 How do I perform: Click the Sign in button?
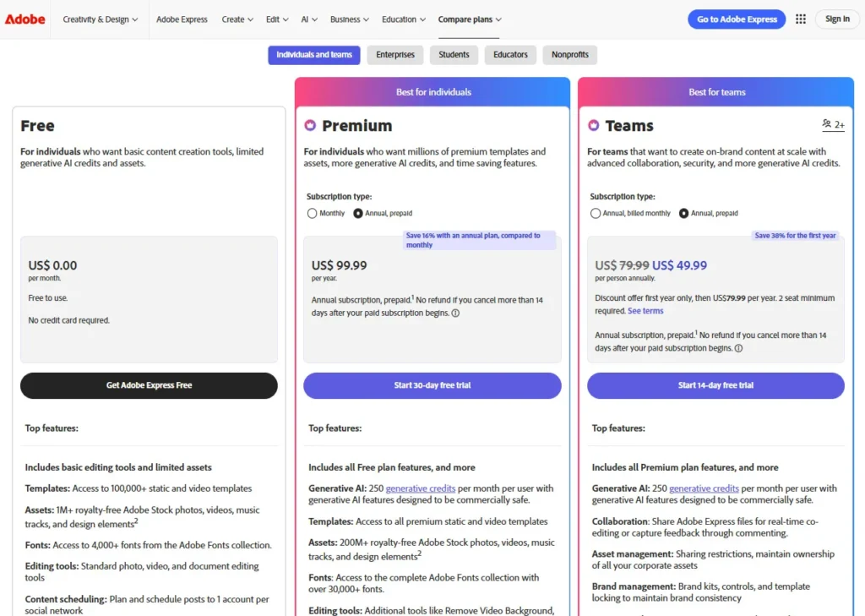click(x=837, y=19)
